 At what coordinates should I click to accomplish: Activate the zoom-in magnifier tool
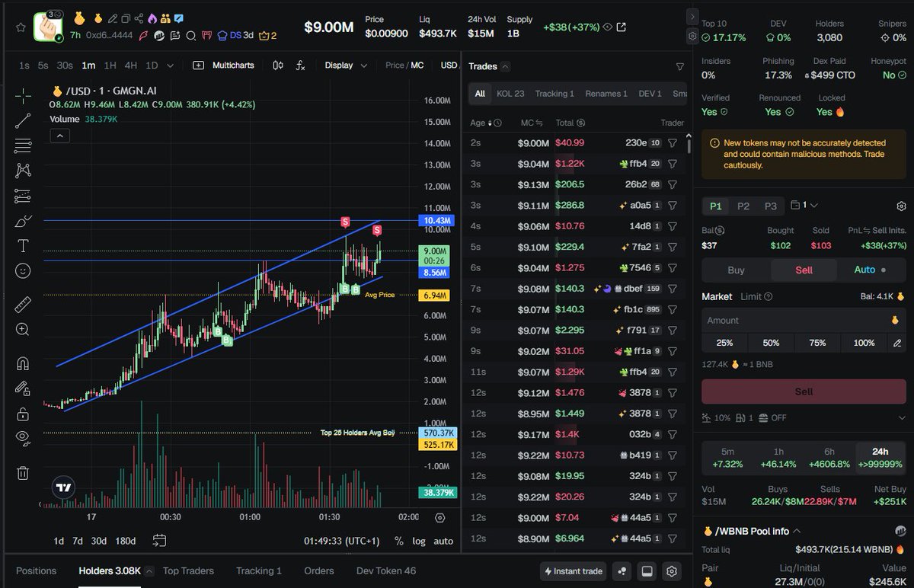tap(22, 328)
